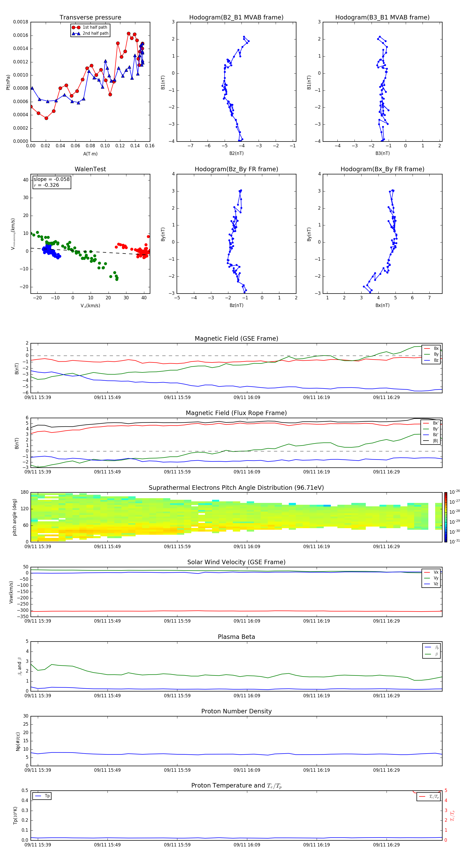Image resolution: width=473 pixels, height=868 pixels.
Task: Select the red "Bx" entry in GSE legend
Action: tap(431, 349)
